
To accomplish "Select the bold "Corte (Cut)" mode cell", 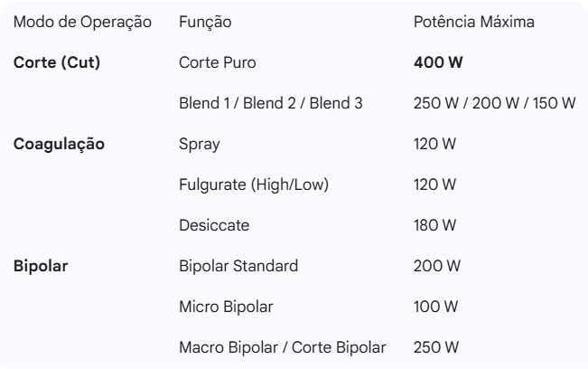I will 57,64.
